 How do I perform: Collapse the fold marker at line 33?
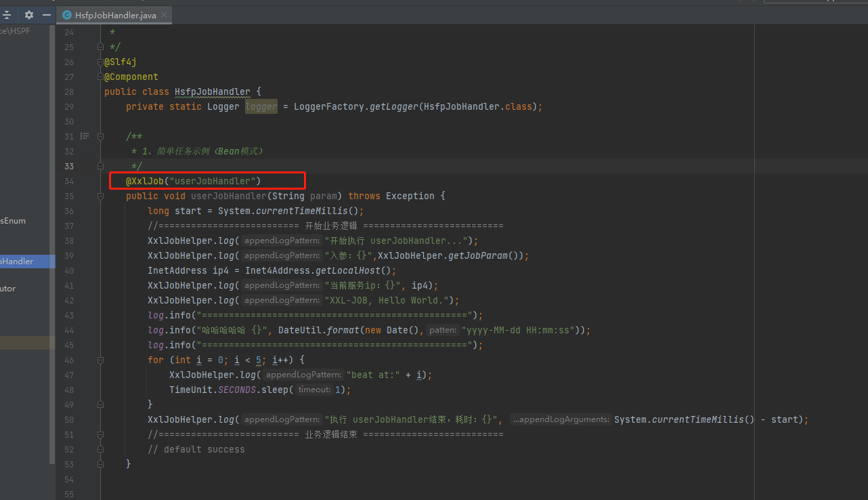pos(100,166)
